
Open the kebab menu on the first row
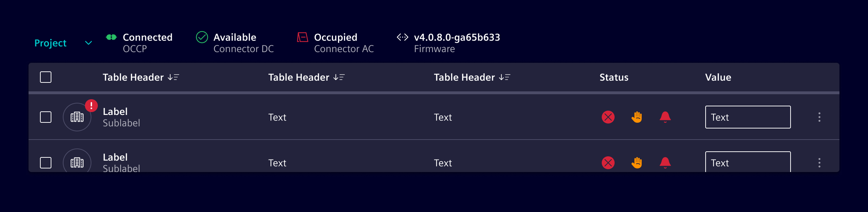click(x=819, y=117)
